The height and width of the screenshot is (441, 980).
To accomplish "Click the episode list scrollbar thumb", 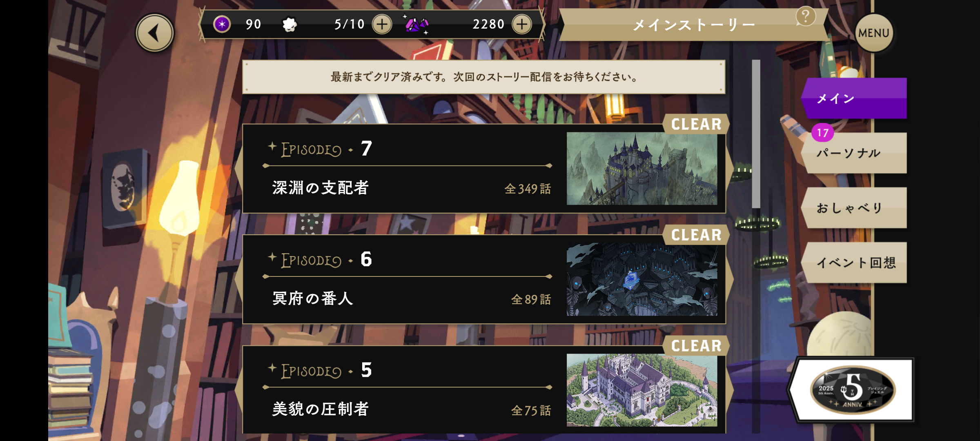I will point(756,134).
